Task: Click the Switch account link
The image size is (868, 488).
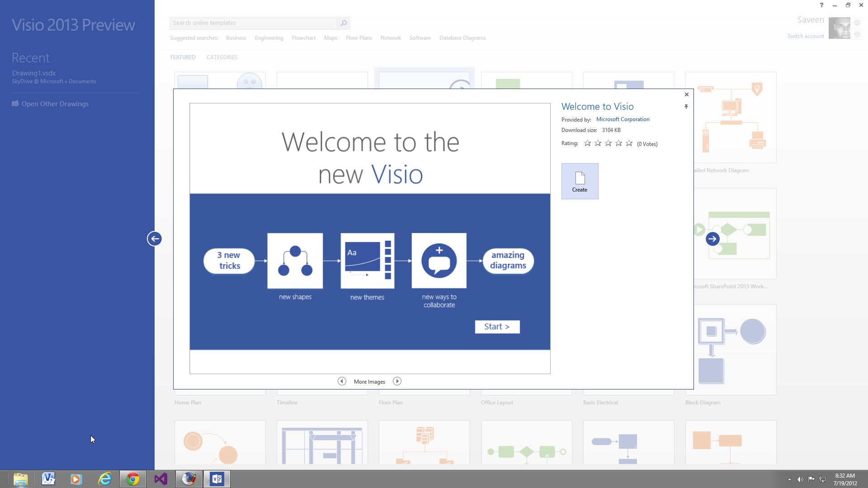Action: 805,36
